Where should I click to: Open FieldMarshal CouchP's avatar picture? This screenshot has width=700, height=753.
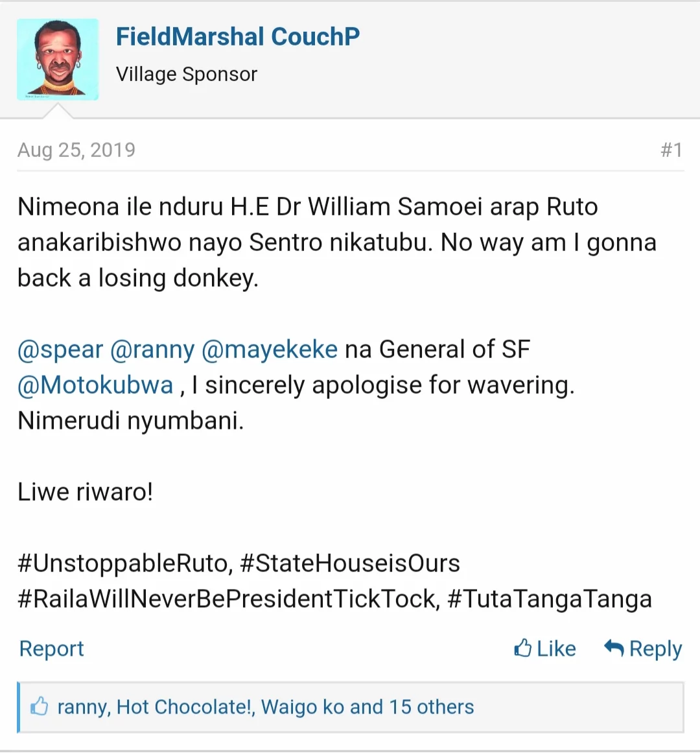tap(58, 60)
